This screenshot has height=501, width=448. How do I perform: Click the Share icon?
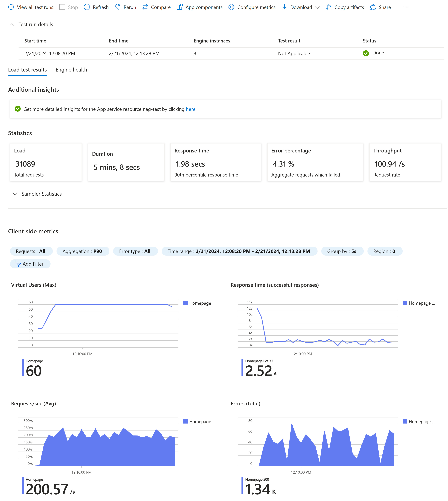pyautogui.click(x=373, y=7)
